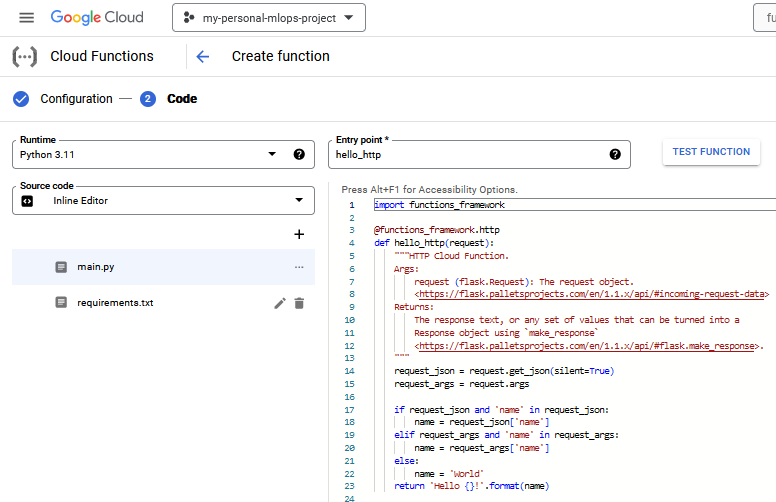Edit requirements.txt with the pencil icon
Screen dimensions: 776x502
coord(280,303)
